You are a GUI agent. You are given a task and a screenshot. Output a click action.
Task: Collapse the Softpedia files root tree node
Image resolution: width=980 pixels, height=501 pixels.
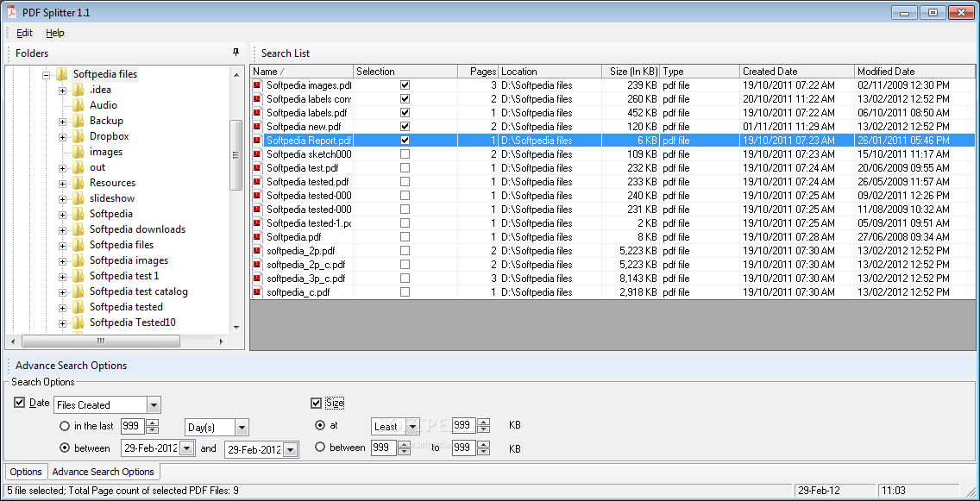tap(47, 75)
